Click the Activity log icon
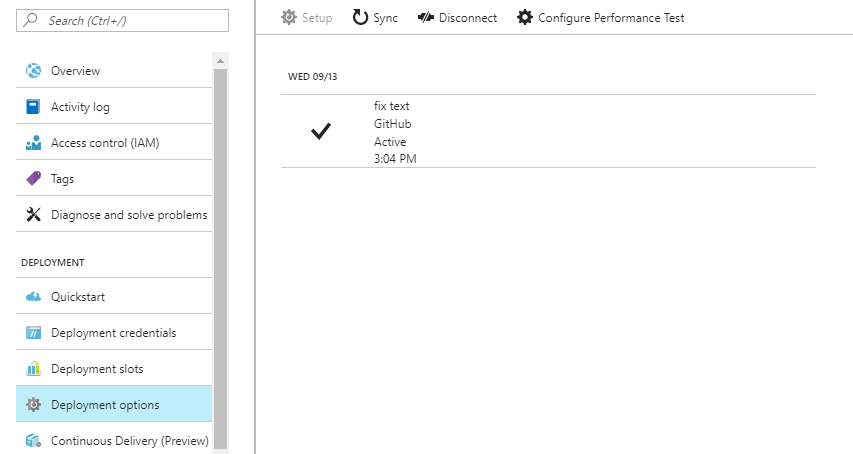The image size is (853, 454). [x=33, y=107]
